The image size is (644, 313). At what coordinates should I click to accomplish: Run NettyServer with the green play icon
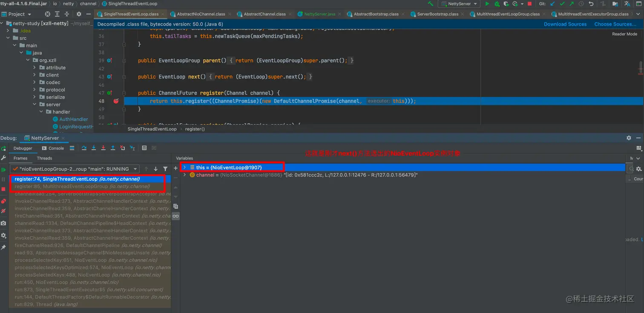pyautogui.click(x=487, y=4)
